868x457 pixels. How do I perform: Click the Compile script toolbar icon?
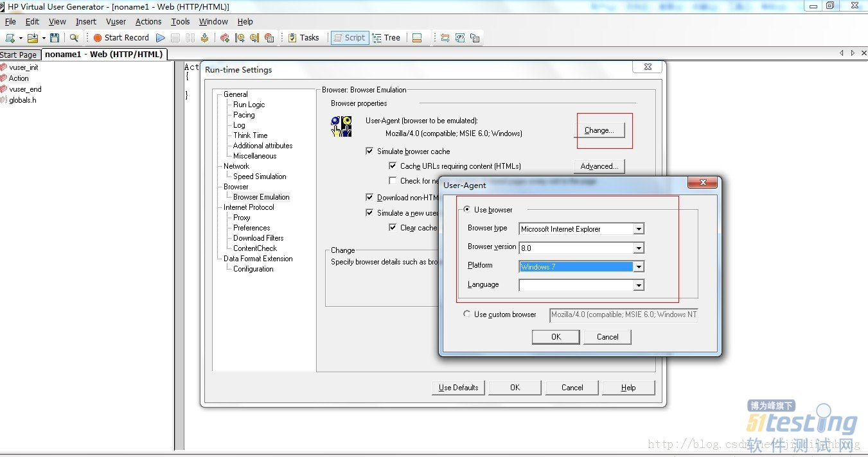[204, 38]
